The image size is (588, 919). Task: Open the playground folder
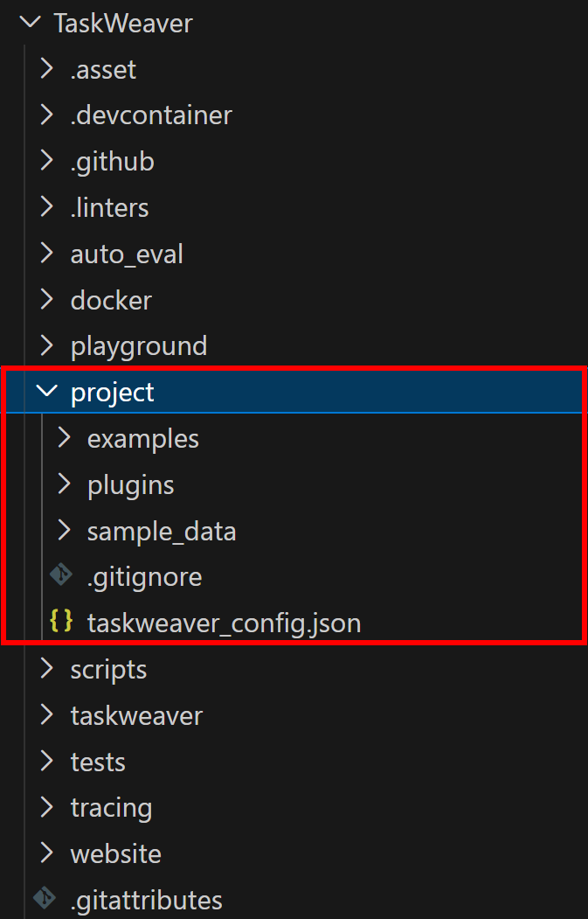pyautogui.click(x=139, y=345)
